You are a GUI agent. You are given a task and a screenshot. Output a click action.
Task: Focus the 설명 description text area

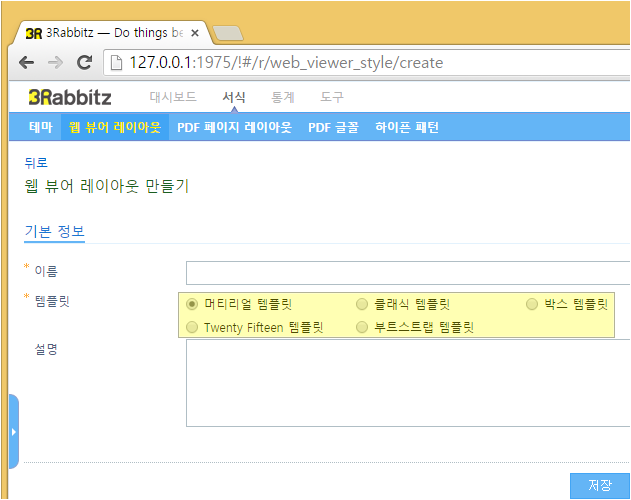click(408, 383)
